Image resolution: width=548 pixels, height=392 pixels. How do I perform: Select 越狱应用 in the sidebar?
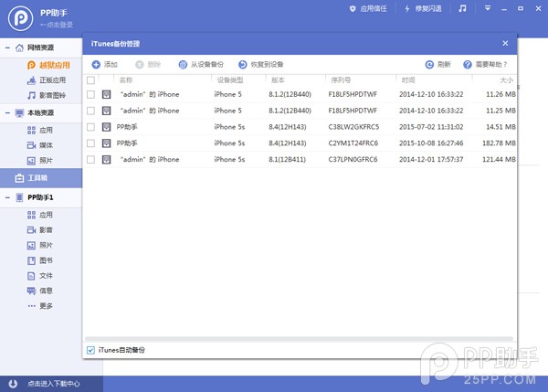point(54,65)
